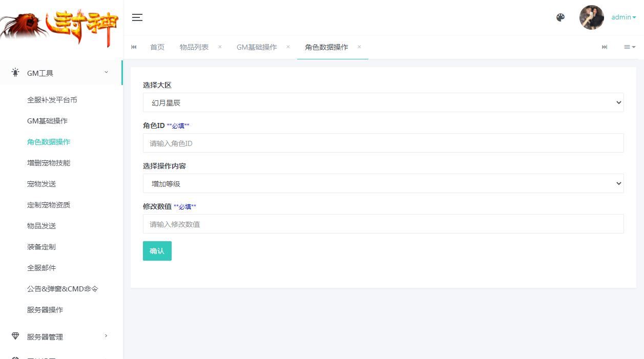
Task: Collapse the sidebar with the hamburger icon
Action: (137, 17)
